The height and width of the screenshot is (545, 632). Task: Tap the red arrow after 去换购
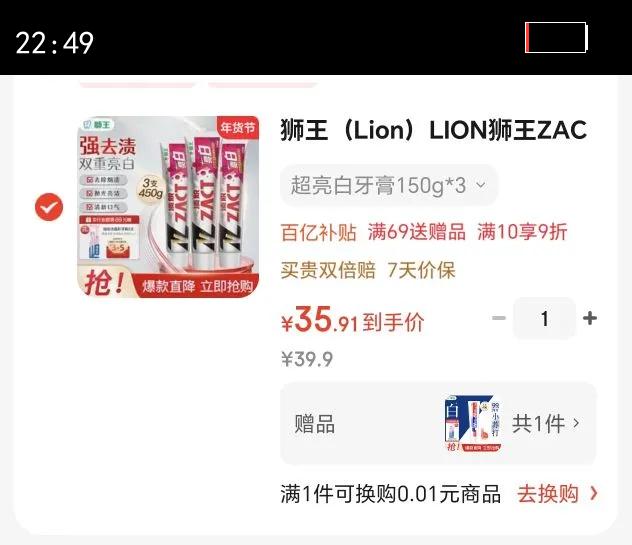click(x=593, y=493)
